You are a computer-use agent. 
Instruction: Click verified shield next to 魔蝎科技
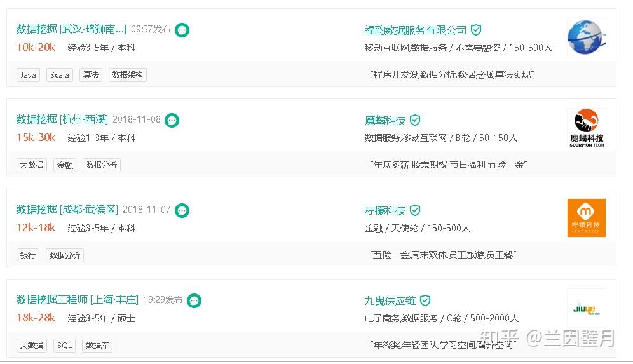pyautogui.click(x=415, y=120)
